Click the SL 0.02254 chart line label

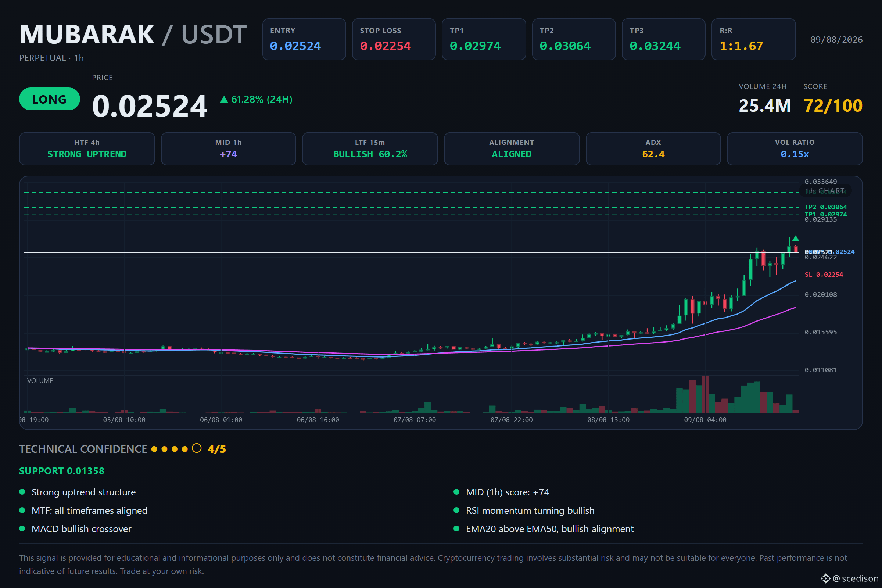pyautogui.click(x=824, y=275)
